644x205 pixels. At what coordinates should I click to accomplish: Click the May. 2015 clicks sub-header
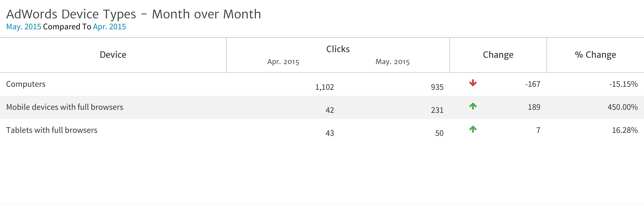click(x=392, y=62)
